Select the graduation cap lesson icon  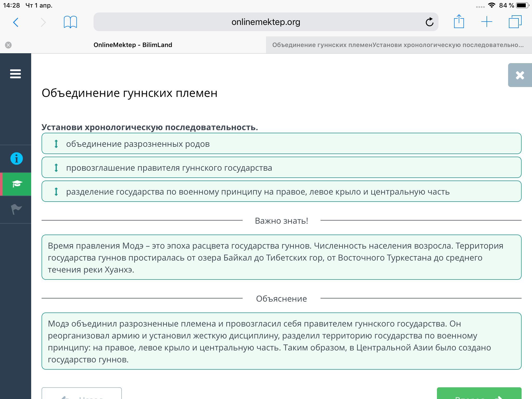pos(16,184)
